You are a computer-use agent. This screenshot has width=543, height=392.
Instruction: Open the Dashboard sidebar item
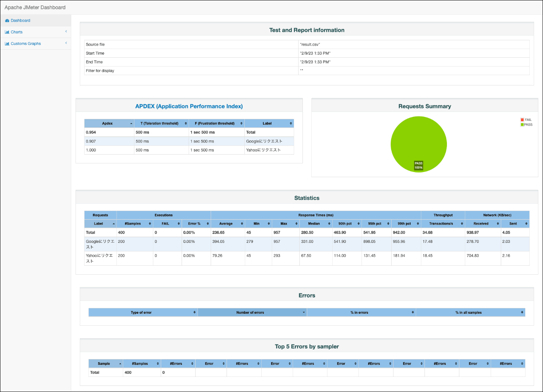coord(21,21)
